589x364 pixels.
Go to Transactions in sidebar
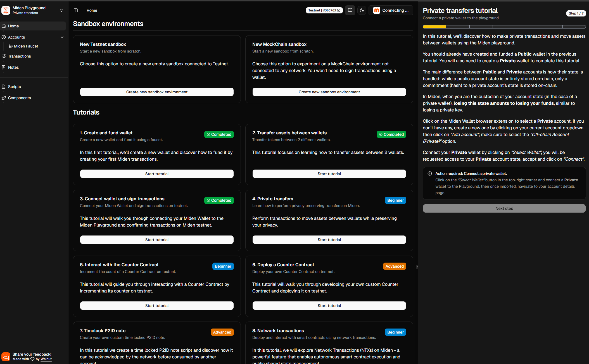click(x=19, y=56)
